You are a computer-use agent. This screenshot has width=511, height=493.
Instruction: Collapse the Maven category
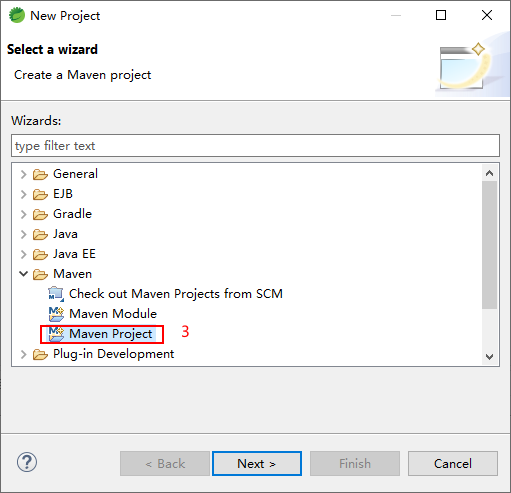tap(23, 274)
